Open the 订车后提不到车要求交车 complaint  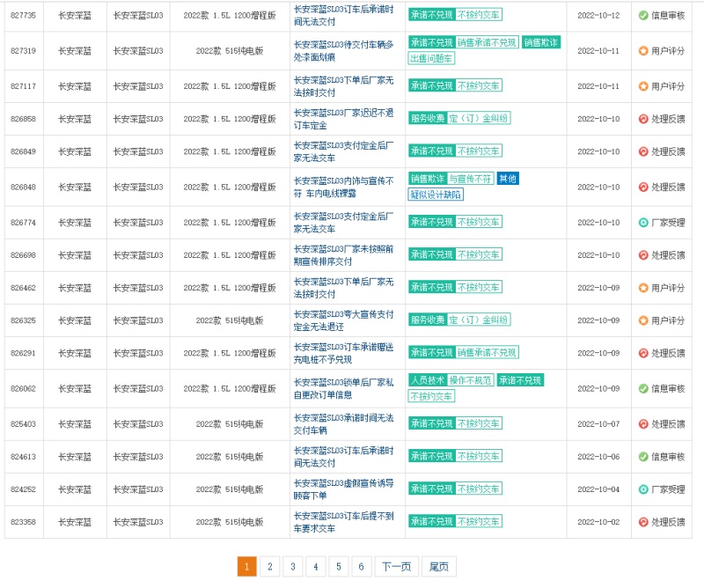pos(344,522)
